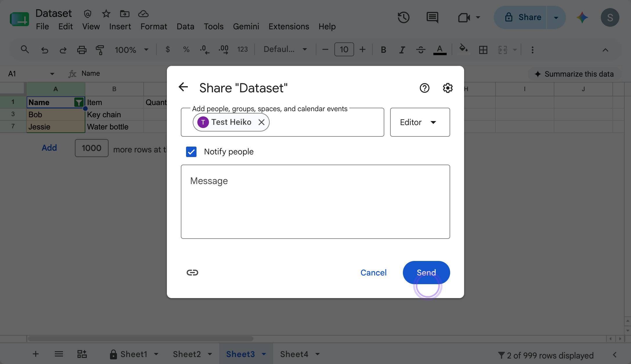Open the Sheet3 tab dropdown arrow
This screenshot has width=631, height=364.
pyautogui.click(x=264, y=354)
